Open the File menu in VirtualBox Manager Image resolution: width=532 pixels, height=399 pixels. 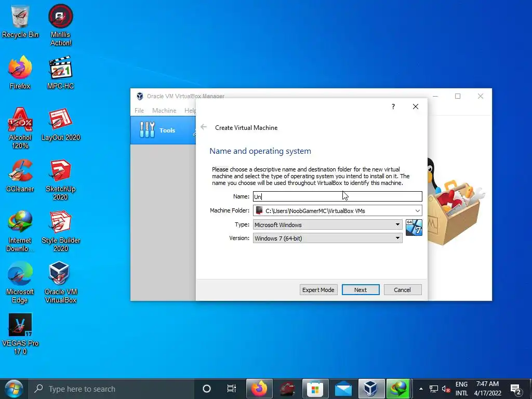coord(139,110)
